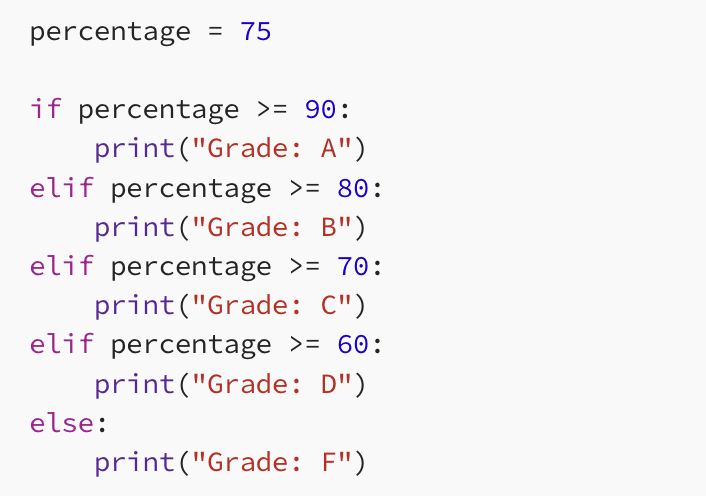Viewport: 706px width, 496px height.
Task: Click the number 70 in the condition
Action: 352,266
